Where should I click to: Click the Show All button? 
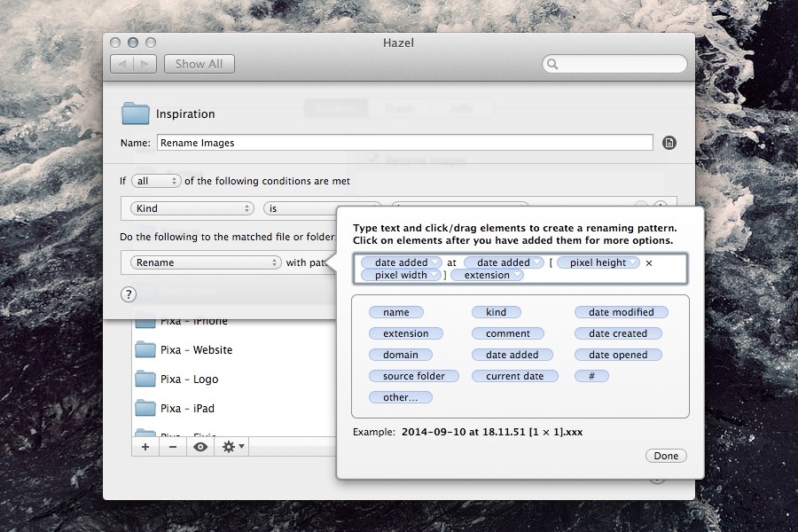199,64
